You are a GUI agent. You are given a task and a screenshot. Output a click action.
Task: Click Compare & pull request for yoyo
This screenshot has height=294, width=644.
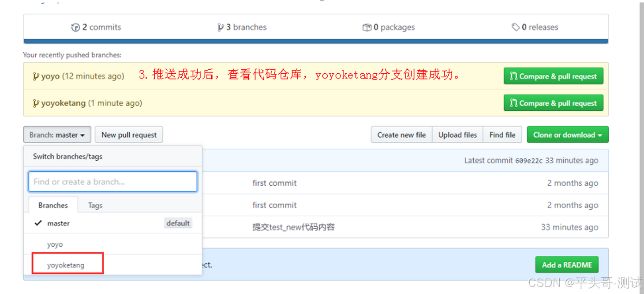click(553, 76)
